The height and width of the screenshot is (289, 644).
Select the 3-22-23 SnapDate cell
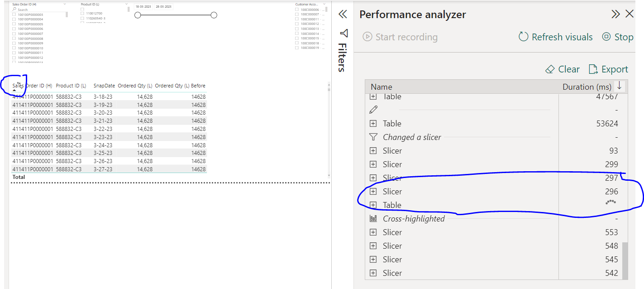[103, 129]
